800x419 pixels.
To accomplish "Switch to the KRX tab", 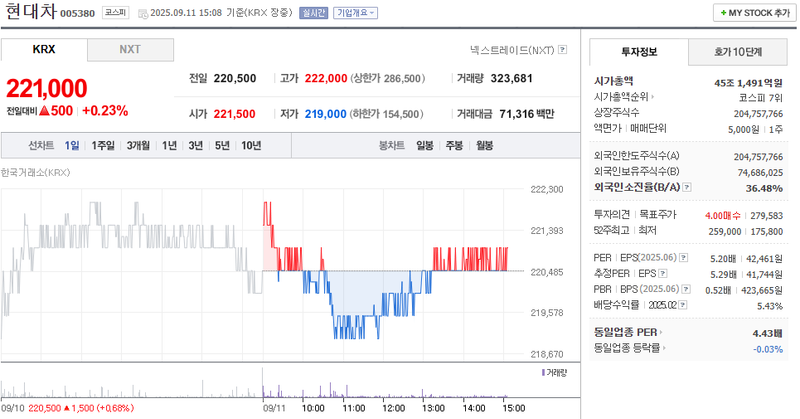I will pyautogui.click(x=44, y=50).
